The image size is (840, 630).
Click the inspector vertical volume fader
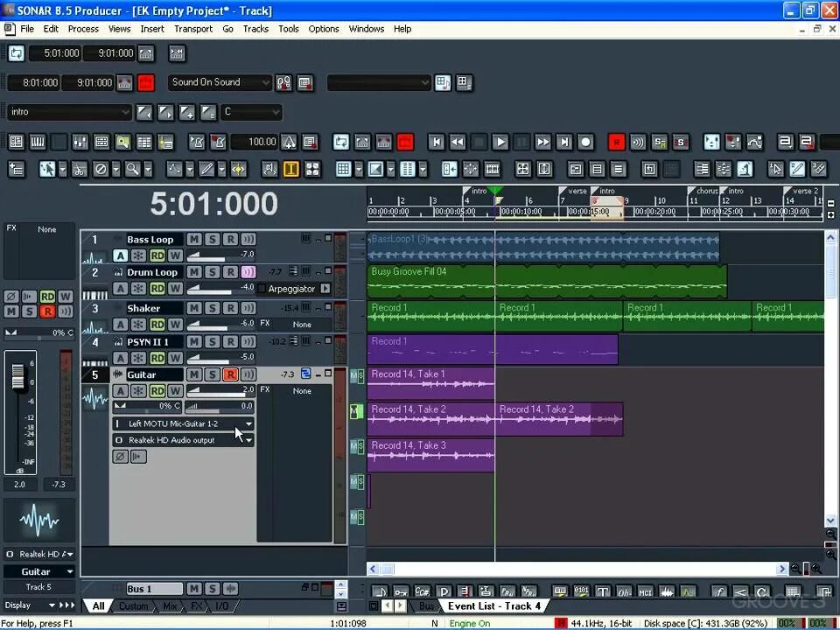pyautogui.click(x=18, y=375)
